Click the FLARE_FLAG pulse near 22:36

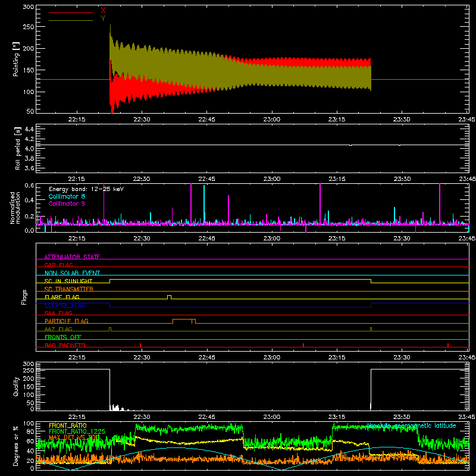pyautogui.click(x=169, y=297)
